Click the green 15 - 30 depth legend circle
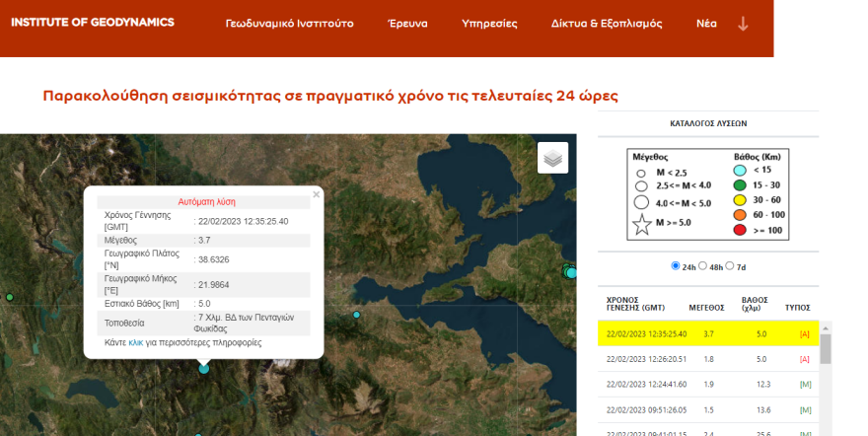The height and width of the screenshot is (436, 868). coord(740,185)
